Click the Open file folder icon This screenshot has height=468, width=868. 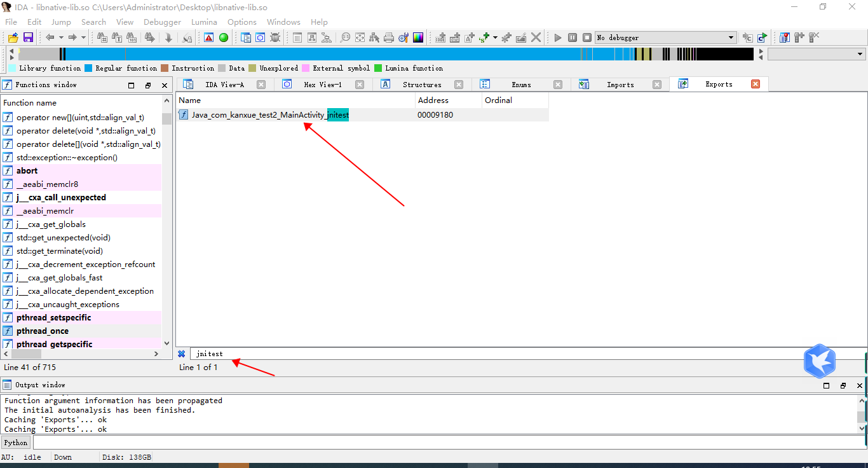tap(13, 38)
